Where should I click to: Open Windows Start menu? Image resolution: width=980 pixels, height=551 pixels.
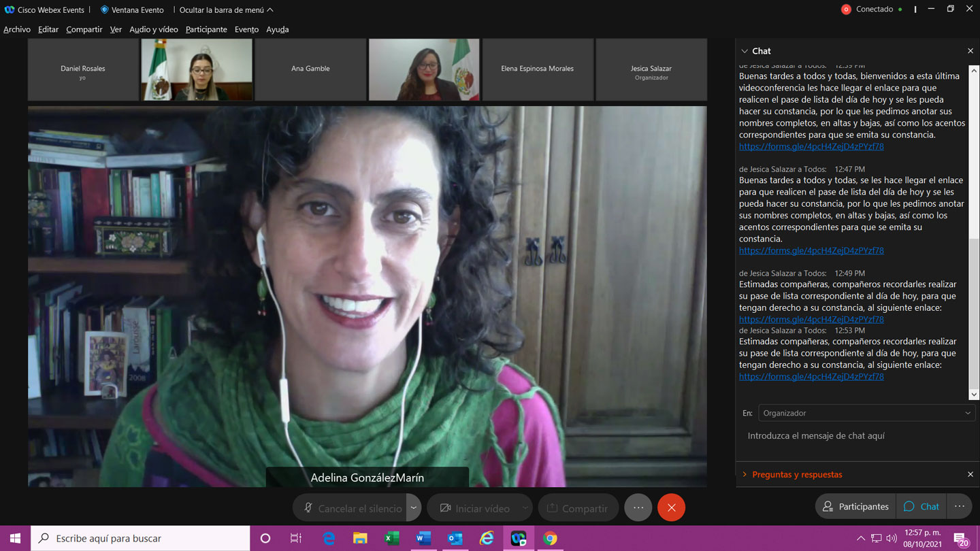pos(15,538)
